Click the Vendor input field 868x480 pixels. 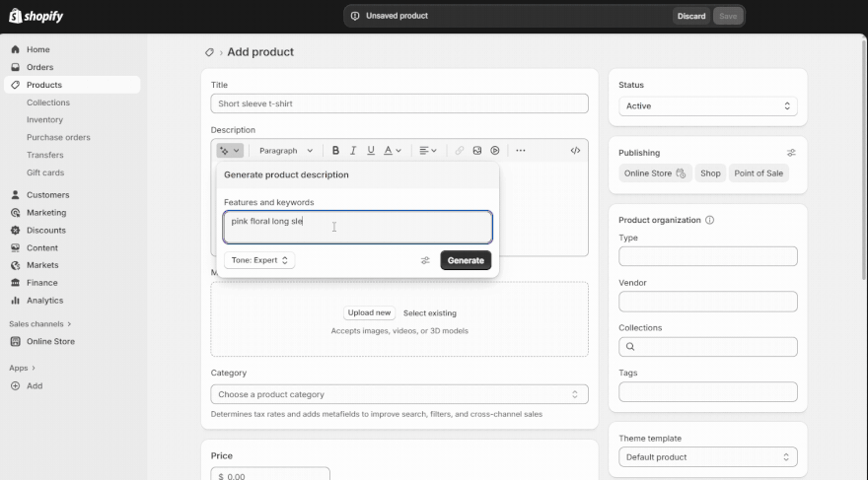(707, 302)
